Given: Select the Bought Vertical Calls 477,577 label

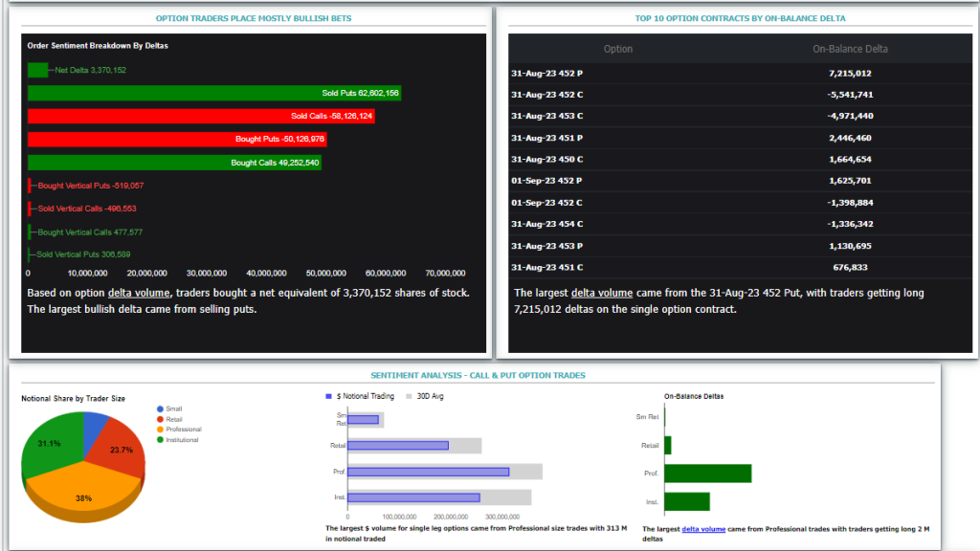Looking at the screenshot, I should coord(90,231).
